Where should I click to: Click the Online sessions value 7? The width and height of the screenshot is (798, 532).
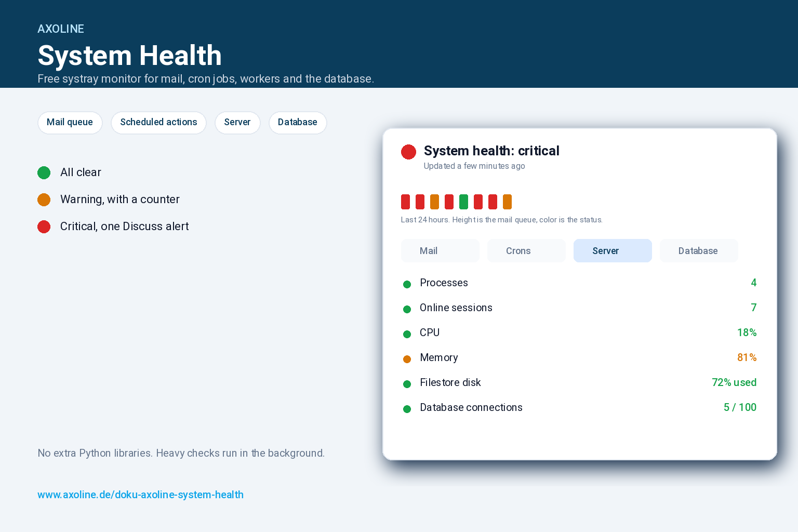pos(753,308)
